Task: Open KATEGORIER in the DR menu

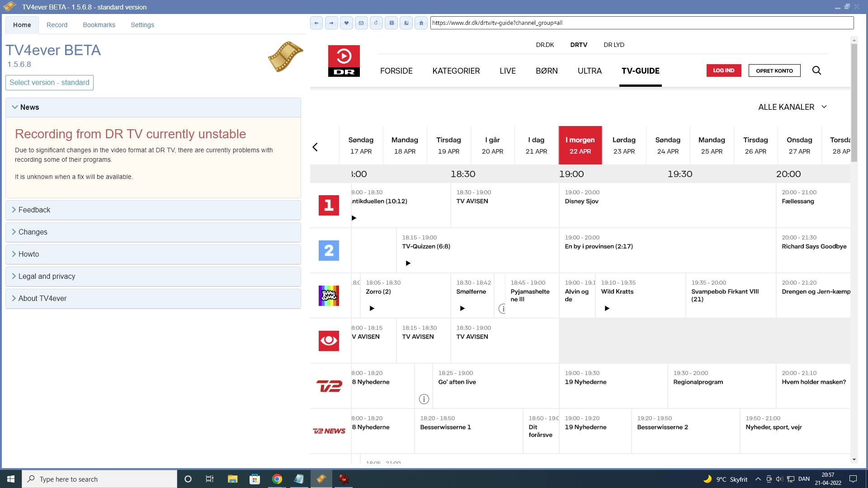Action: 456,71
